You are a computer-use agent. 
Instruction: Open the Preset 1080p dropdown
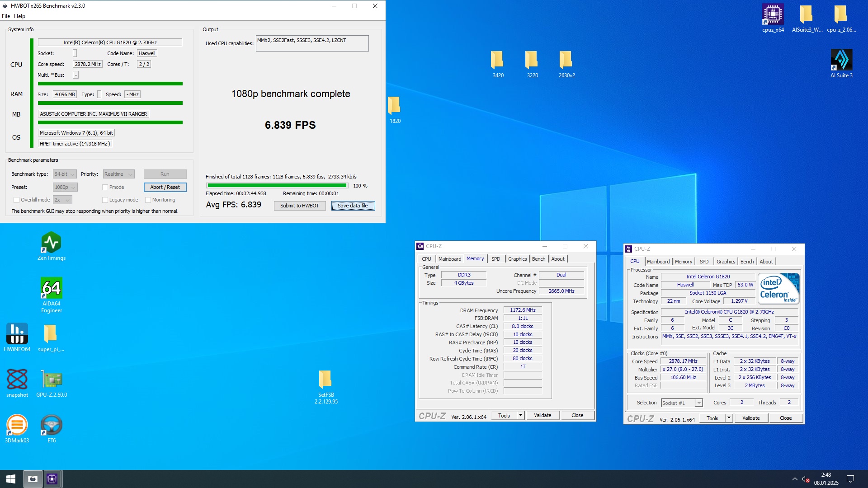click(65, 187)
